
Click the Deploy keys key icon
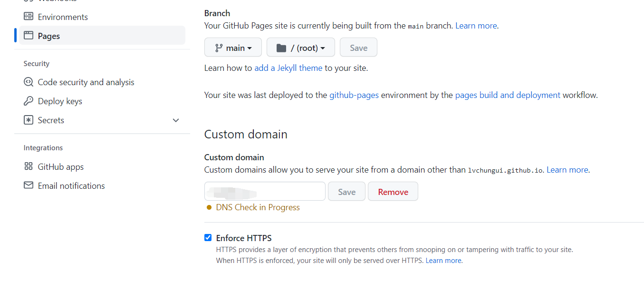coord(29,101)
